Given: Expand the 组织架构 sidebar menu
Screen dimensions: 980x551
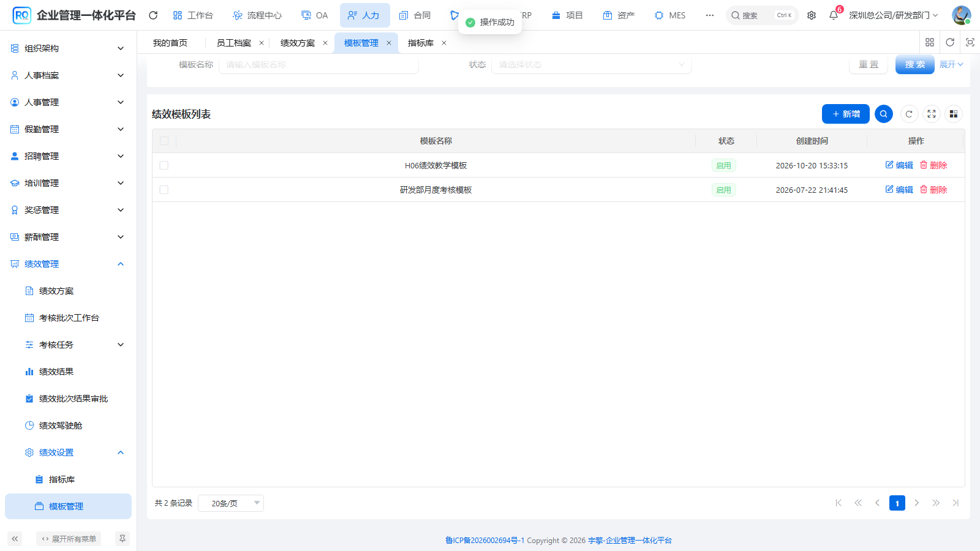Looking at the screenshot, I should pos(68,48).
